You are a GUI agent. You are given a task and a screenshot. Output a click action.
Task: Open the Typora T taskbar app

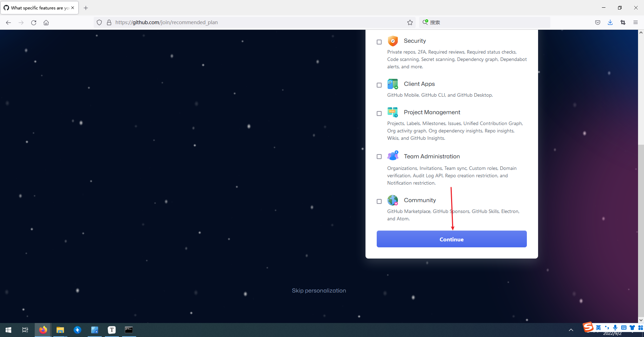click(x=112, y=330)
